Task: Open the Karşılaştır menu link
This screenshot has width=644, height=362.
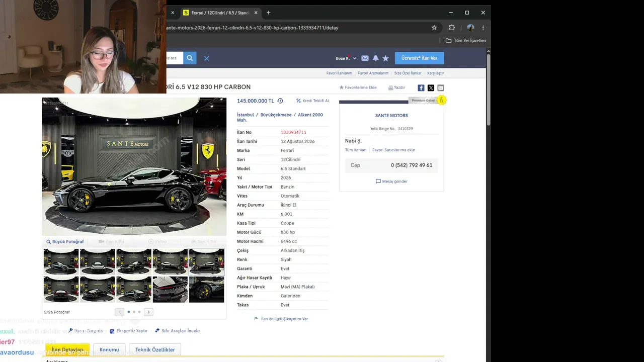Action: tap(436, 73)
